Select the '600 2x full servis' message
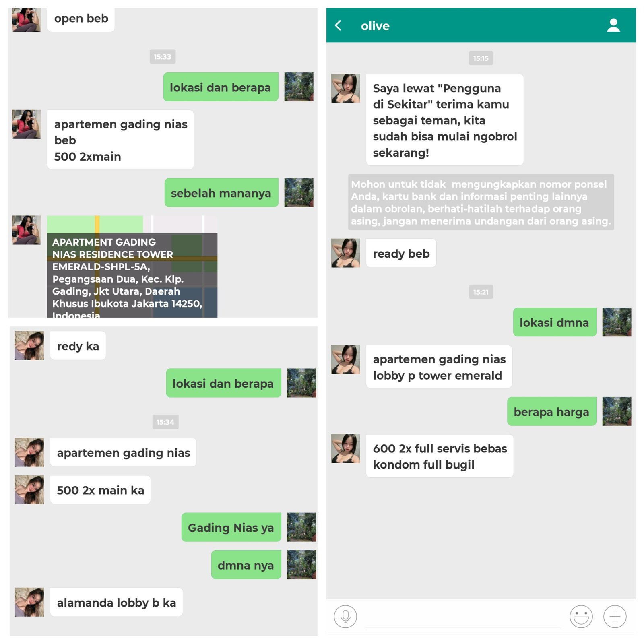This screenshot has height=644, width=644. [440, 456]
